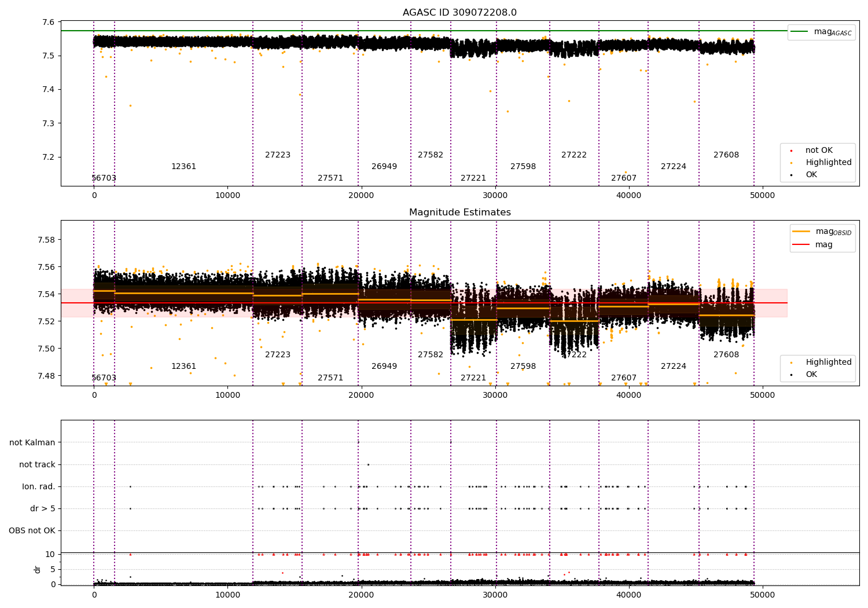This screenshot has width=868, height=608.
Task: Click obsid label 27608 in the top plot
Action: click(726, 155)
